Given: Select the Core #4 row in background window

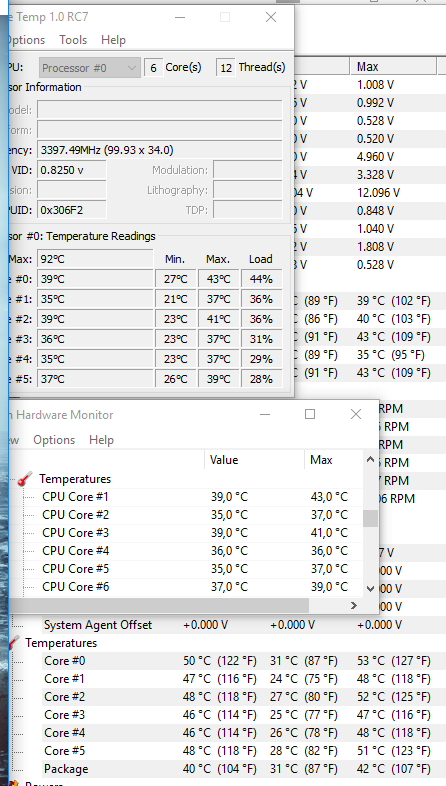Looking at the screenshot, I should click(x=244, y=733).
